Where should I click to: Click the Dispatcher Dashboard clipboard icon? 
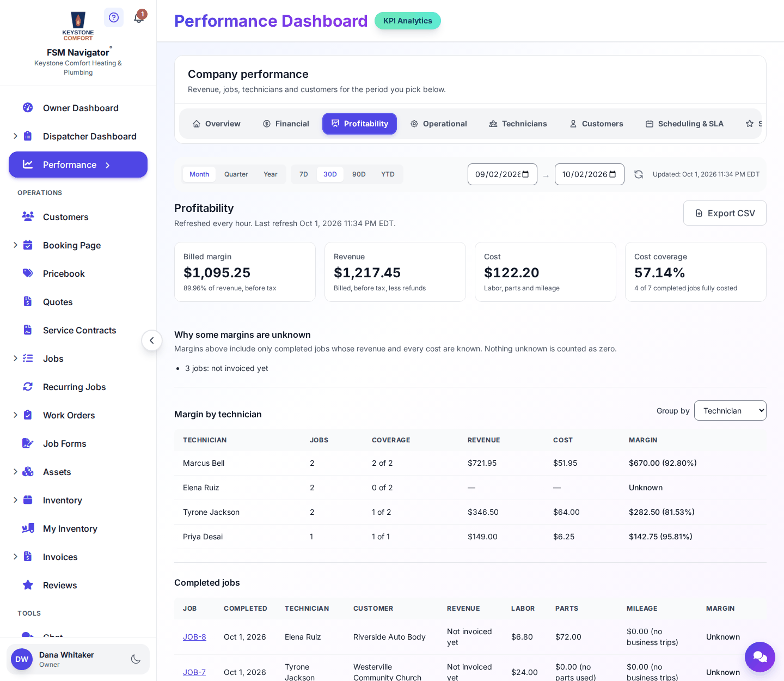[28, 136]
